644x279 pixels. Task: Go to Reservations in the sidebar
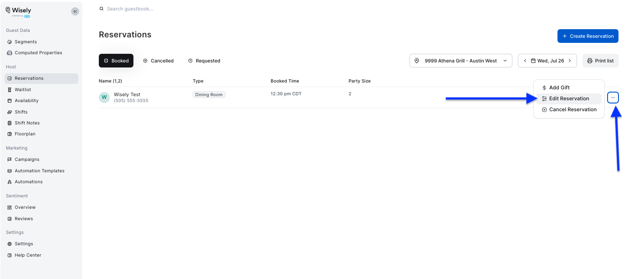pyautogui.click(x=41, y=78)
